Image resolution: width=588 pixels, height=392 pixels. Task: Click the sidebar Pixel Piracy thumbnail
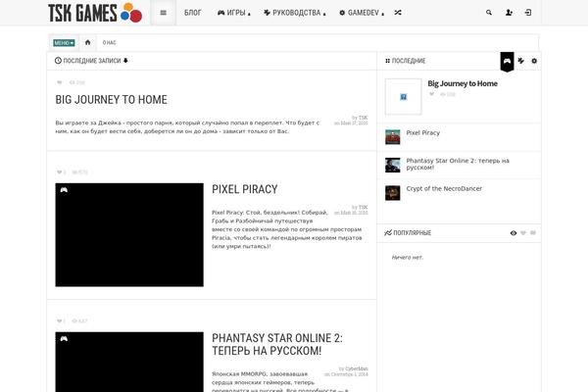393,137
